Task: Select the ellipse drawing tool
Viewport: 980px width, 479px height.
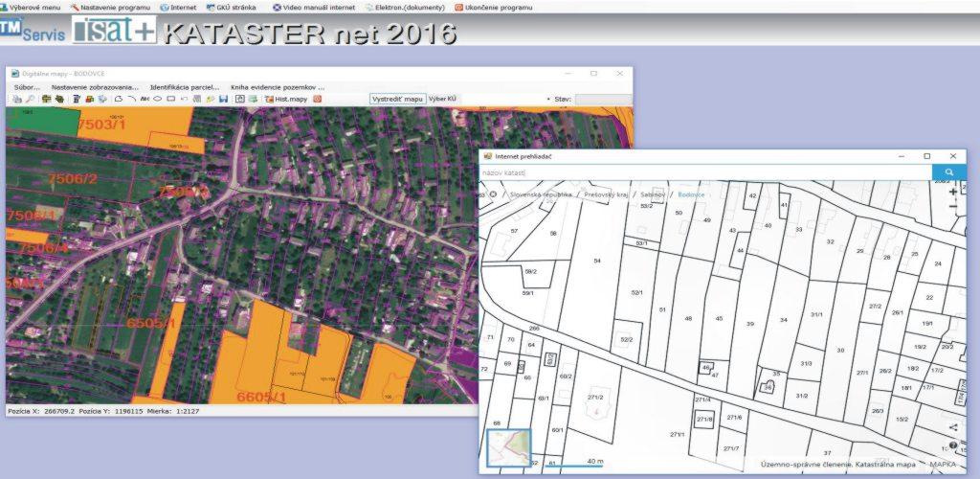Action: (158, 99)
